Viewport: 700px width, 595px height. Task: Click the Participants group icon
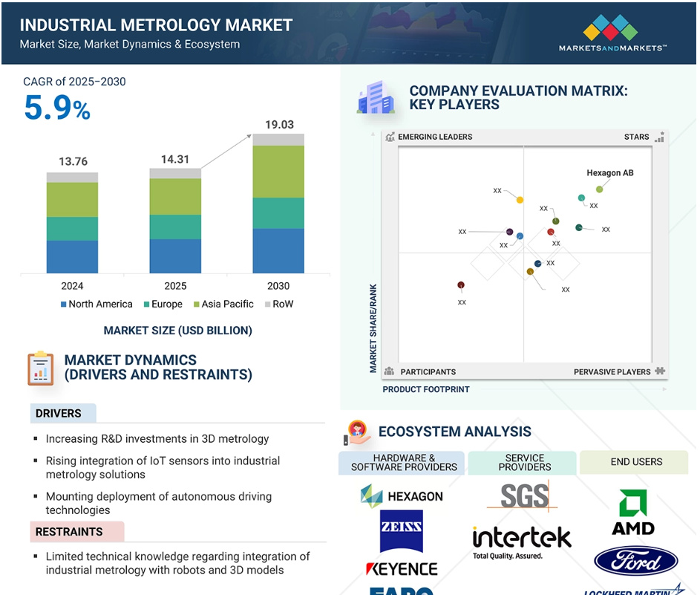(389, 371)
